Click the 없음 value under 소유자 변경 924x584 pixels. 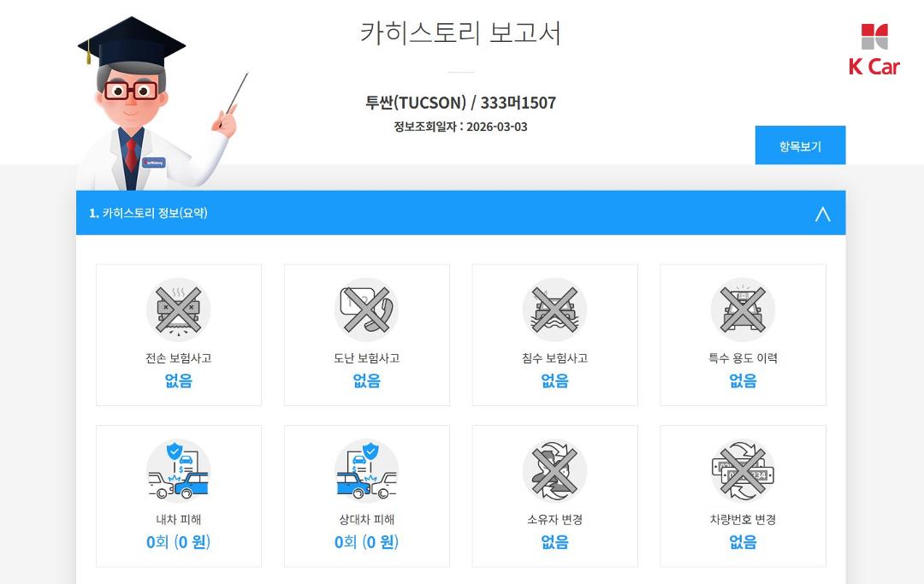point(554,541)
